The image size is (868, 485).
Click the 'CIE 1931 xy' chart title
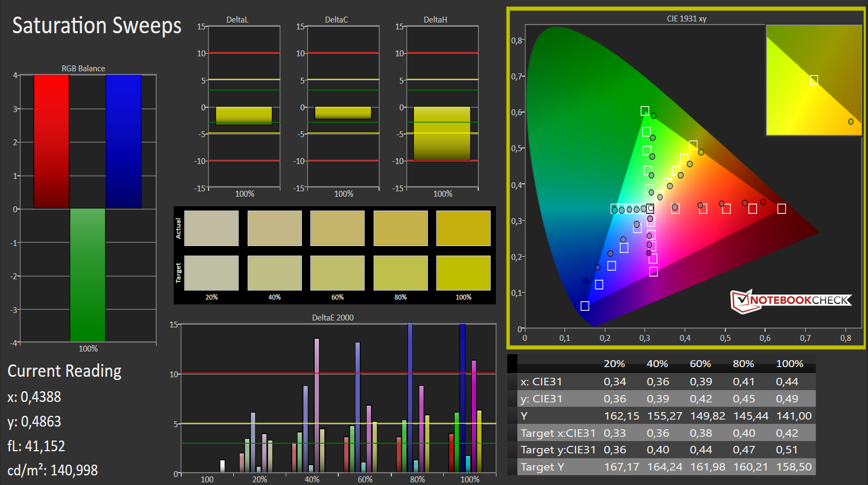point(687,19)
